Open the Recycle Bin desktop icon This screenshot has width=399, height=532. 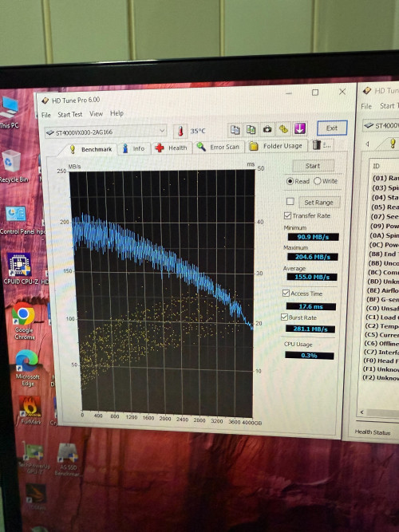pyautogui.click(x=13, y=166)
